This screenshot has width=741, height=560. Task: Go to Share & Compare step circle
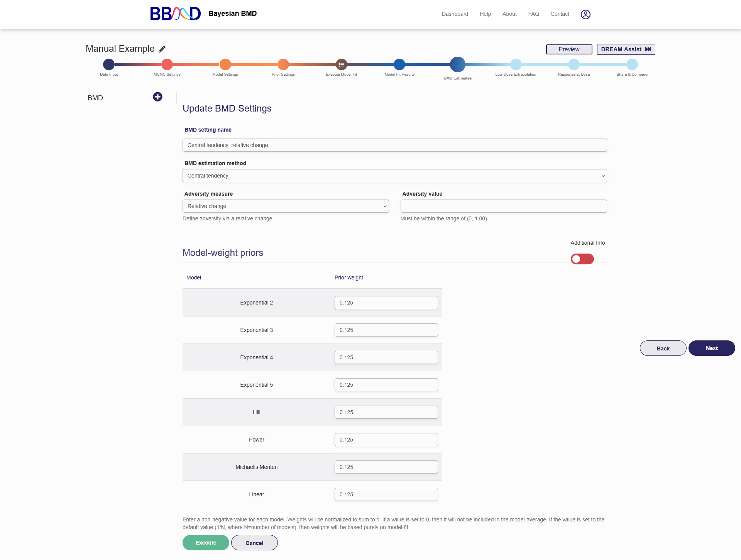(x=632, y=64)
